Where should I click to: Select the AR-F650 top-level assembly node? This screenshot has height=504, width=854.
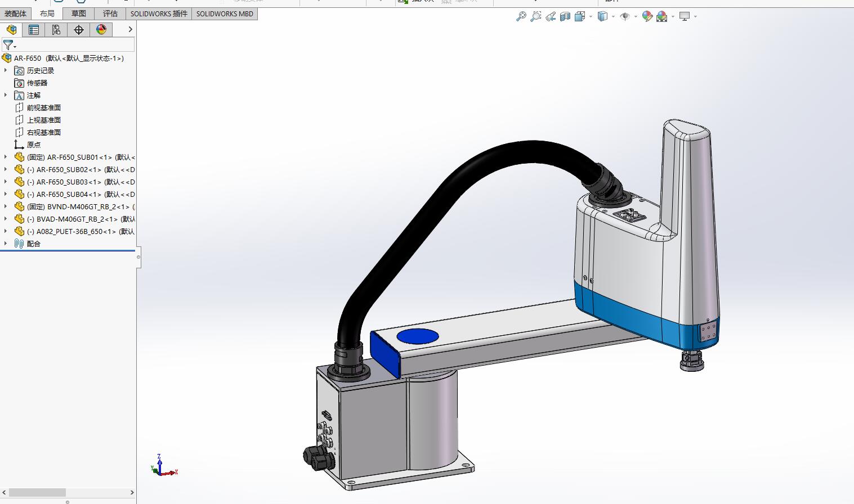point(63,58)
